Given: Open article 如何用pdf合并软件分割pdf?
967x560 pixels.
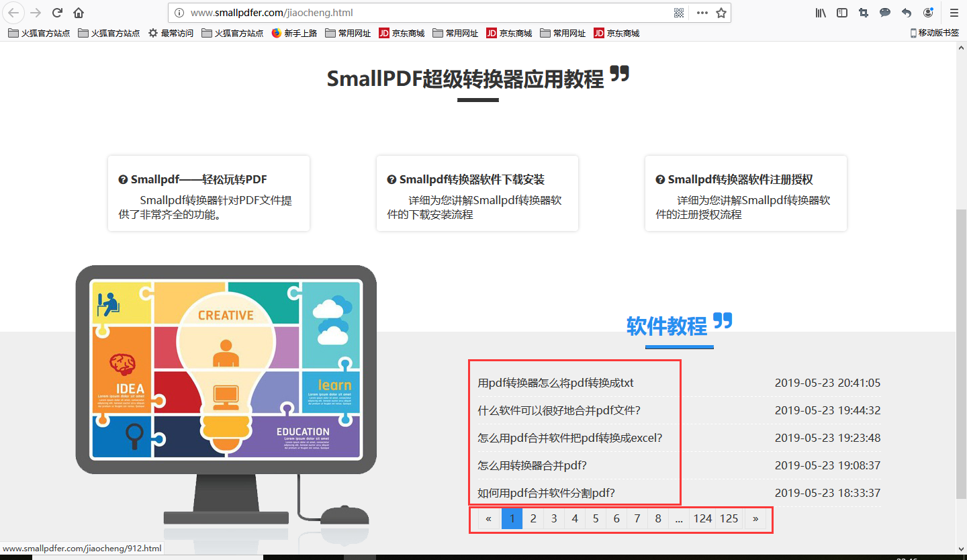Looking at the screenshot, I should point(546,493).
